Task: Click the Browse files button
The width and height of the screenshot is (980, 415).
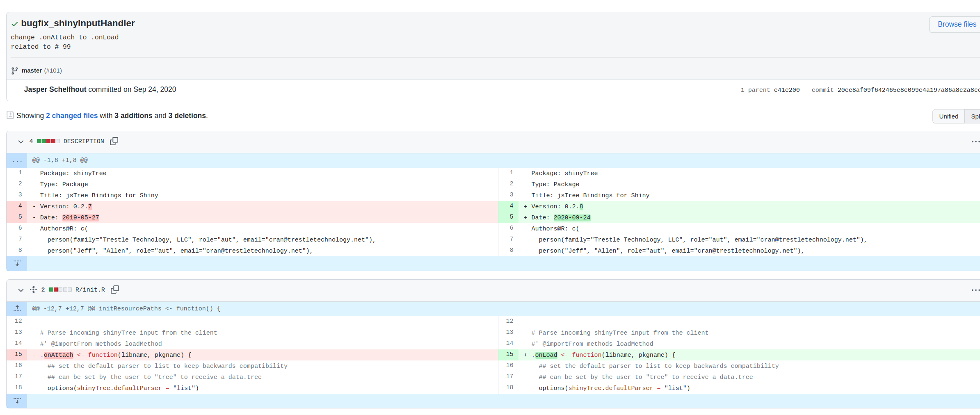Action: (957, 24)
